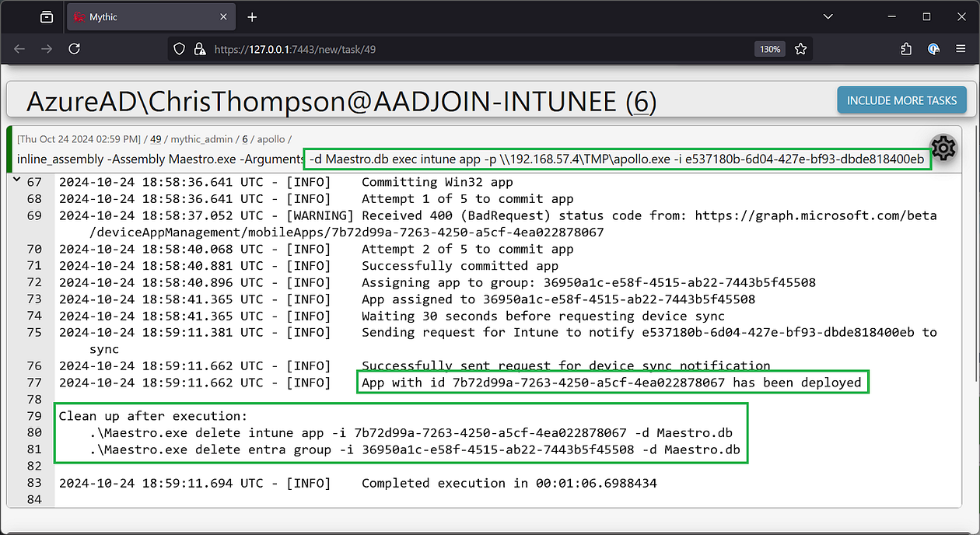Click empty line number 84 in the gutter
Image resolution: width=980 pixels, height=535 pixels.
(34, 499)
